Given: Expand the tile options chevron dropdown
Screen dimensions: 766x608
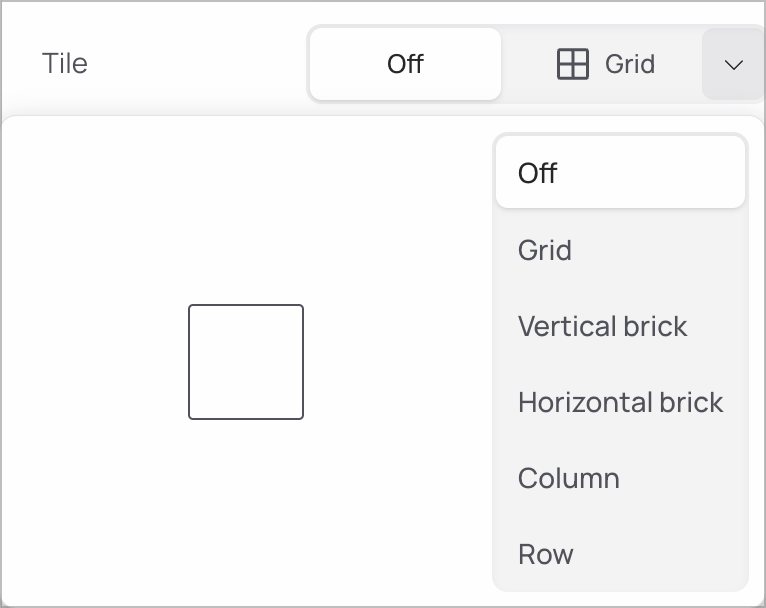Looking at the screenshot, I should (x=733, y=64).
